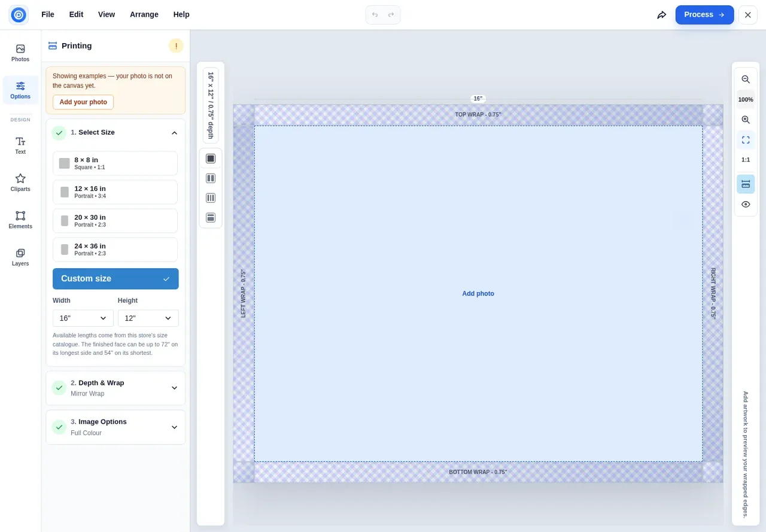Open the View menu
Viewport: 766px width, 532px height.
coord(107,14)
